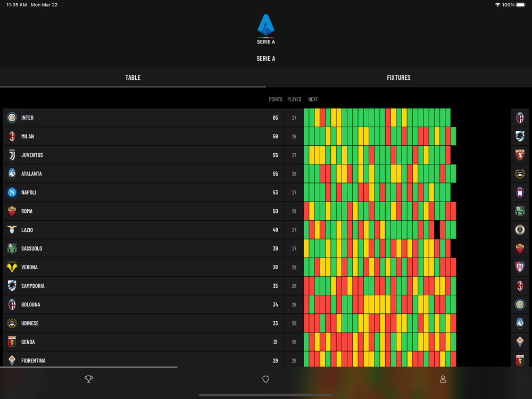This screenshot has height=399, width=532.
Task: Select the VERONA team name
Action: pos(29,267)
